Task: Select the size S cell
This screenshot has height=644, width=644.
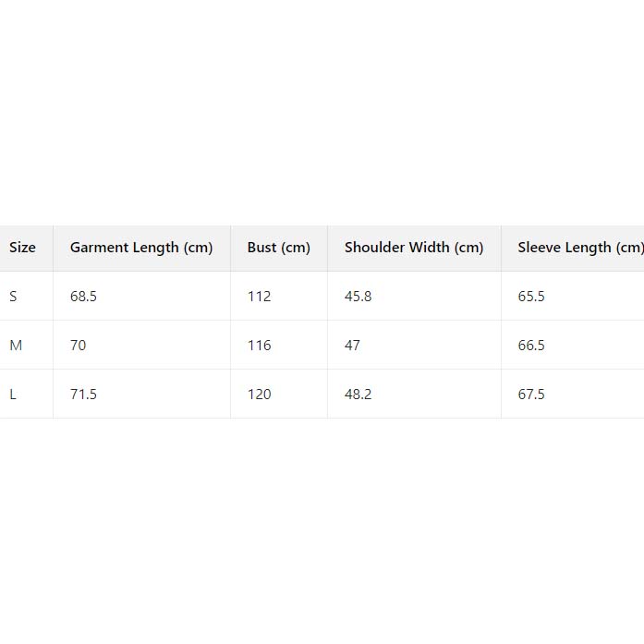Action: (14, 297)
